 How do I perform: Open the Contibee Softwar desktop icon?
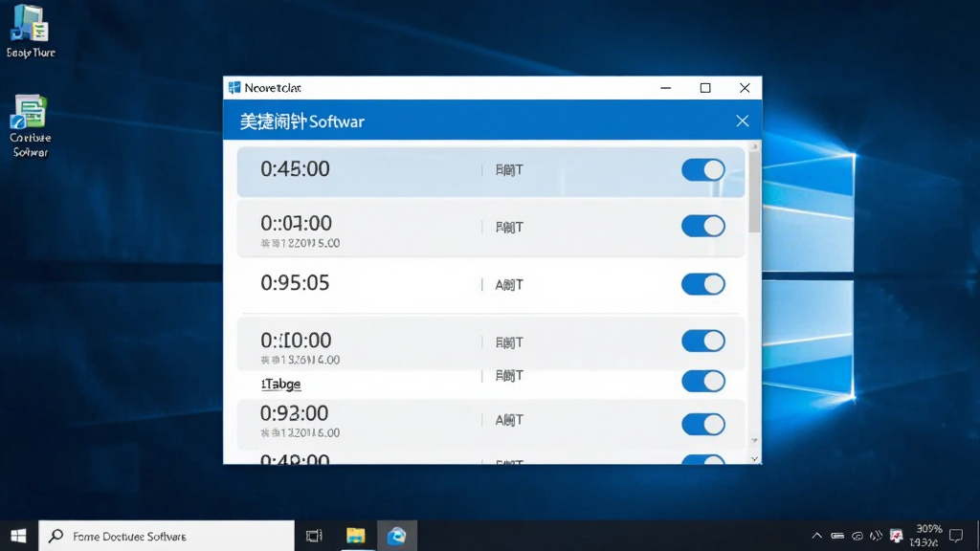point(30,125)
